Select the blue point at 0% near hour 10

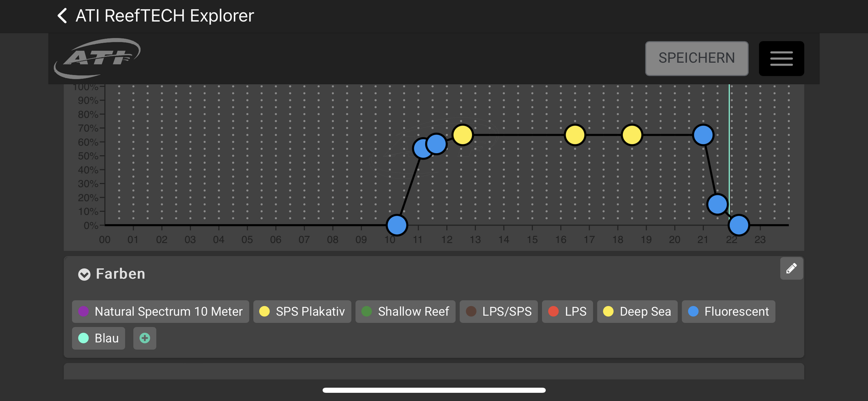[397, 225]
